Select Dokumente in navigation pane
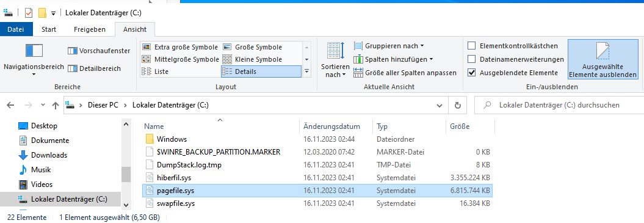The height and width of the screenshot is (223, 644). pyautogui.click(x=49, y=141)
